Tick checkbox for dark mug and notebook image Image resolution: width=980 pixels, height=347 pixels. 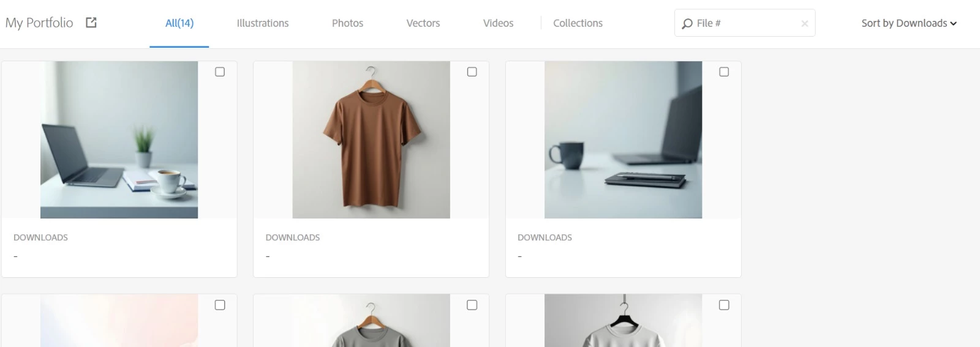[x=724, y=72]
